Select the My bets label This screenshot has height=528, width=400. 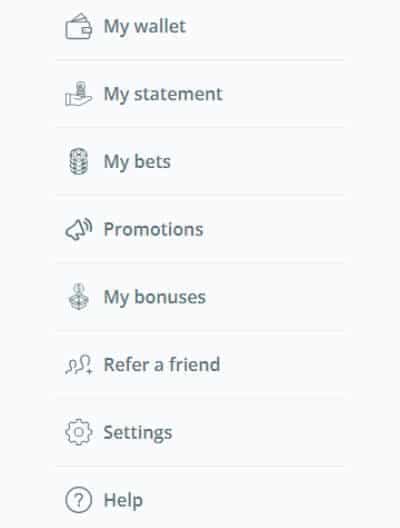pos(137,162)
